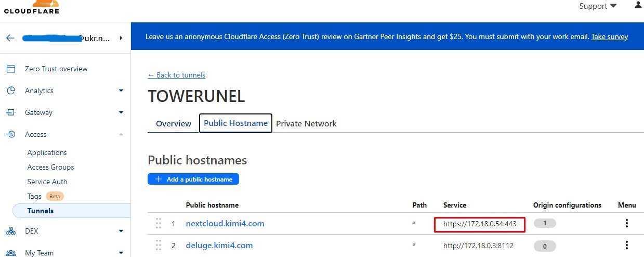Click origin configurations badge showing 1
The image size is (644, 257).
click(x=545, y=223)
